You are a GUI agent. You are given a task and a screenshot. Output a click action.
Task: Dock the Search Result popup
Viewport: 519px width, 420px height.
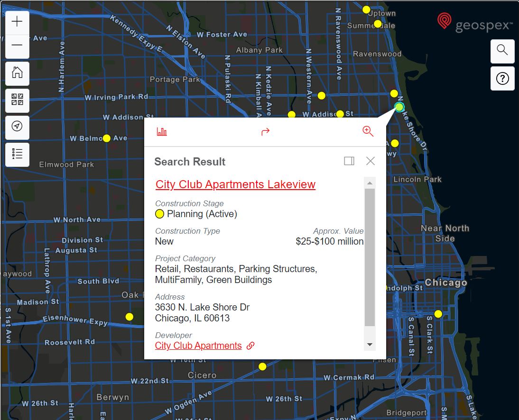click(349, 161)
